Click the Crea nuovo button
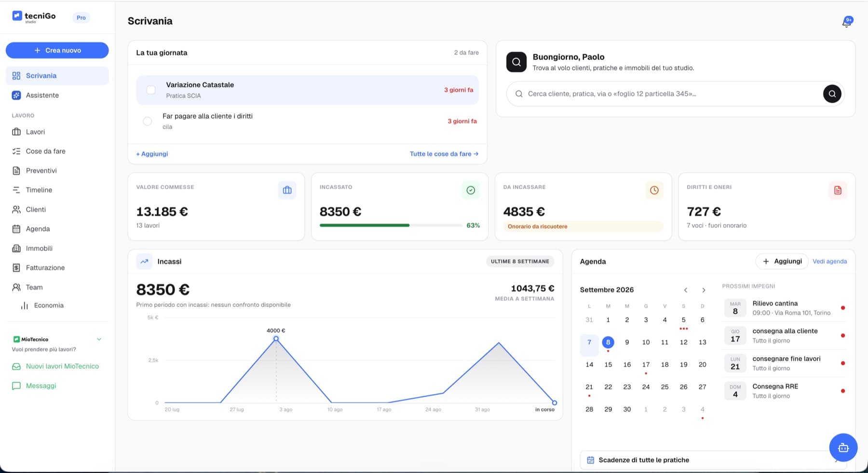This screenshot has height=473, width=868. coord(57,50)
